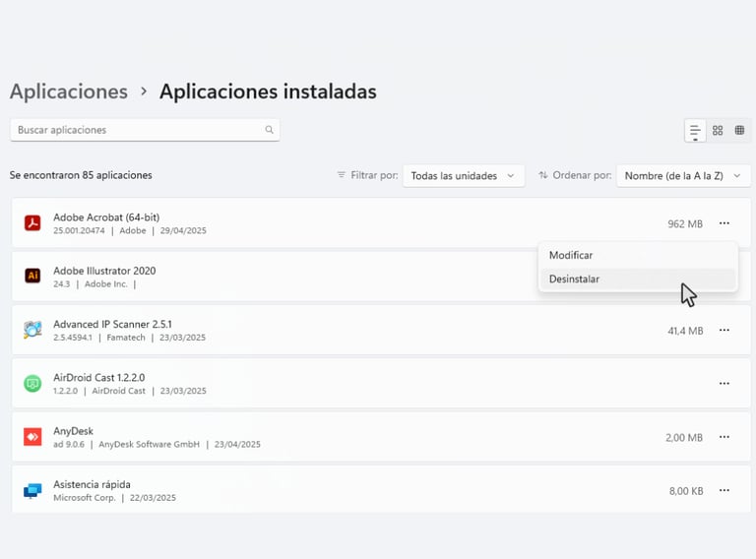756x559 pixels.
Task: Click the Adobe Illustrator app icon
Action: click(32, 276)
